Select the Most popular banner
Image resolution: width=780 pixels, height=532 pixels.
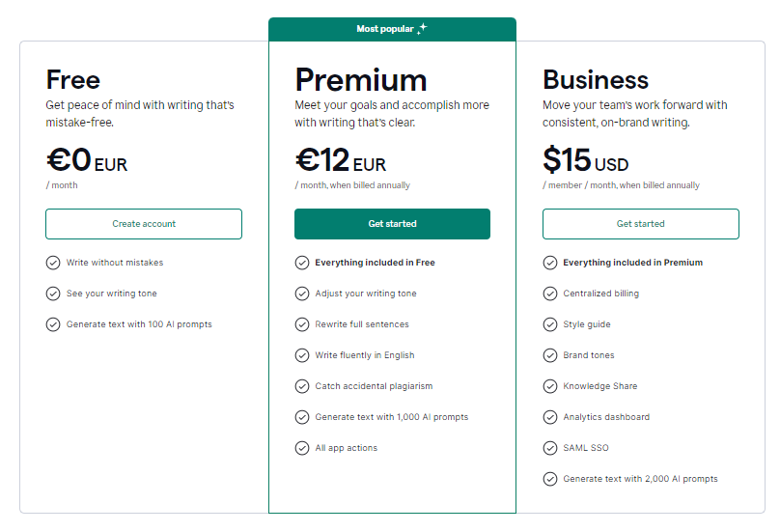pyautogui.click(x=392, y=29)
